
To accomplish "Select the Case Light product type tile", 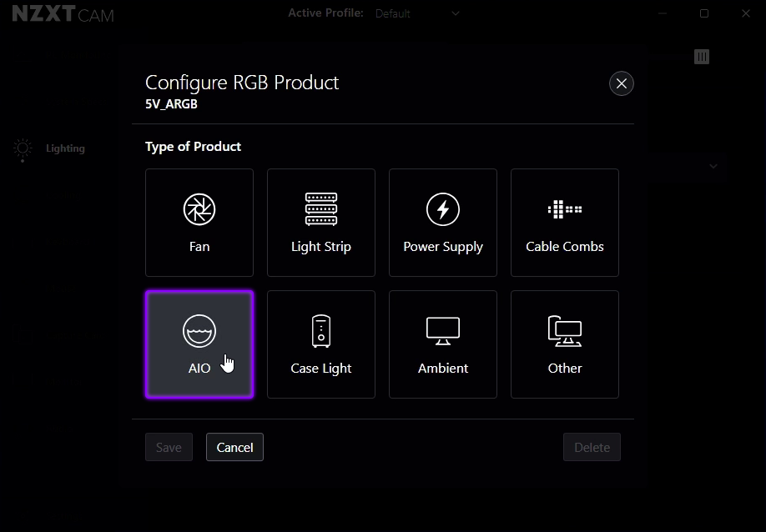I will [x=320, y=344].
